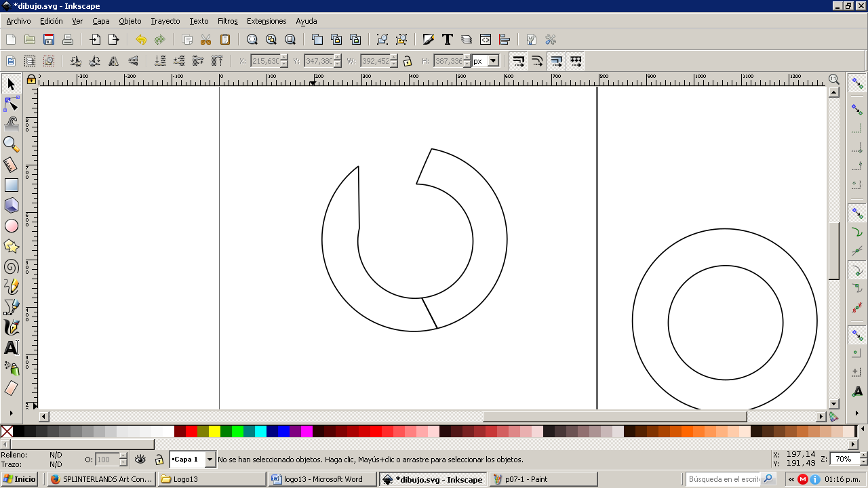Create a new document
Image resolution: width=868 pixels, height=488 pixels.
[11, 39]
